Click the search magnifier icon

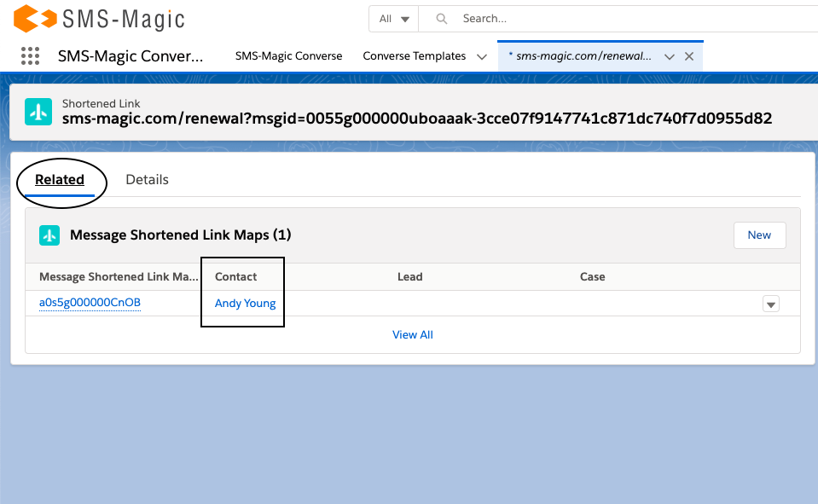(441, 19)
